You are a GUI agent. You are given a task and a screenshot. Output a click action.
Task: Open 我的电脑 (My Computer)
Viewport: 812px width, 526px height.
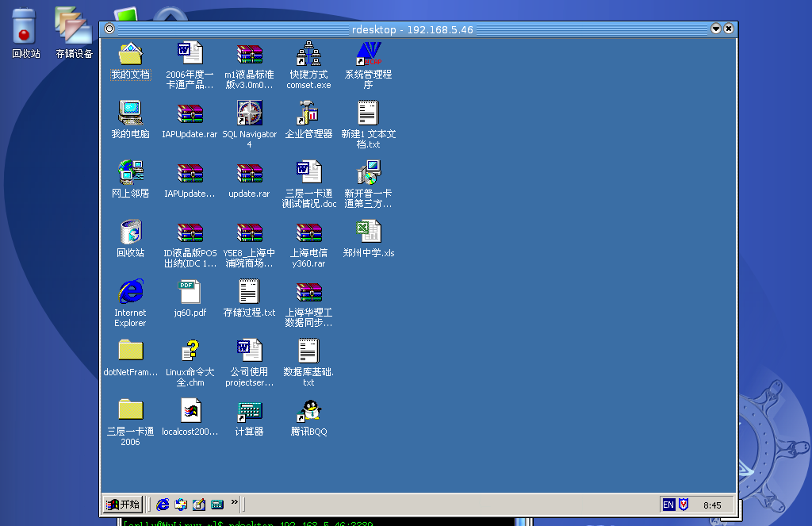click(129, 112)
